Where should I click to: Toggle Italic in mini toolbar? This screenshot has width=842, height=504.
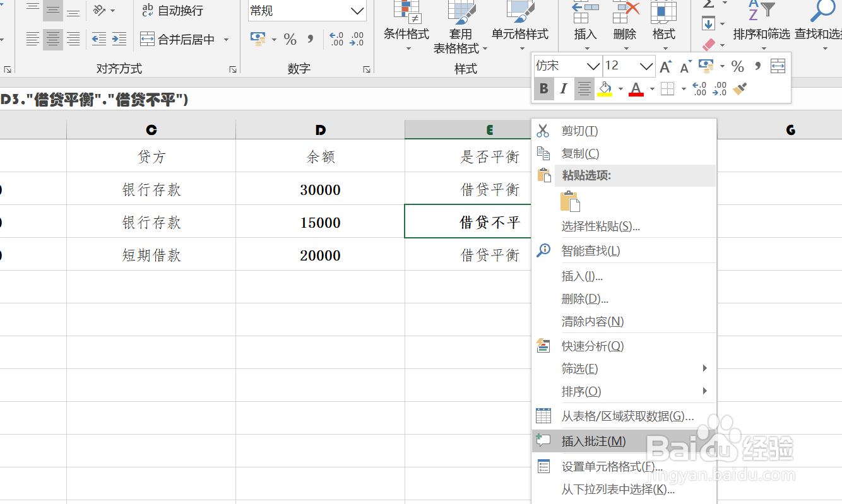coord(564,89)
